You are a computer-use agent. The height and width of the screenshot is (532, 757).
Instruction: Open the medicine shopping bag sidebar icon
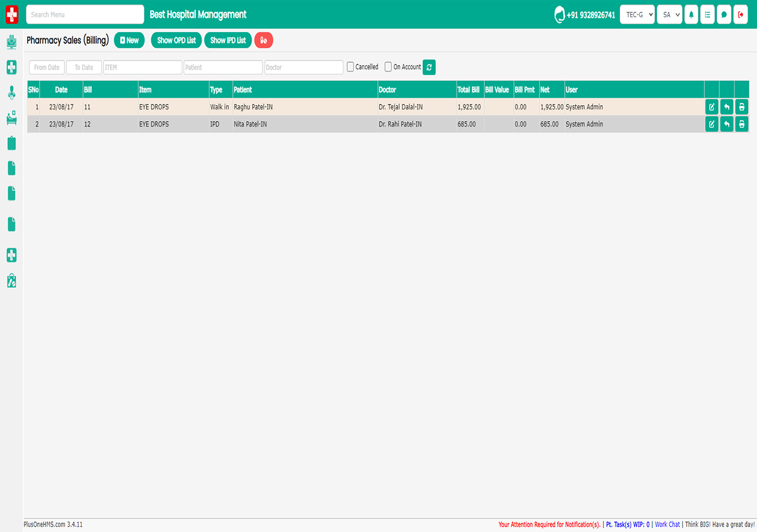[11, 280]
